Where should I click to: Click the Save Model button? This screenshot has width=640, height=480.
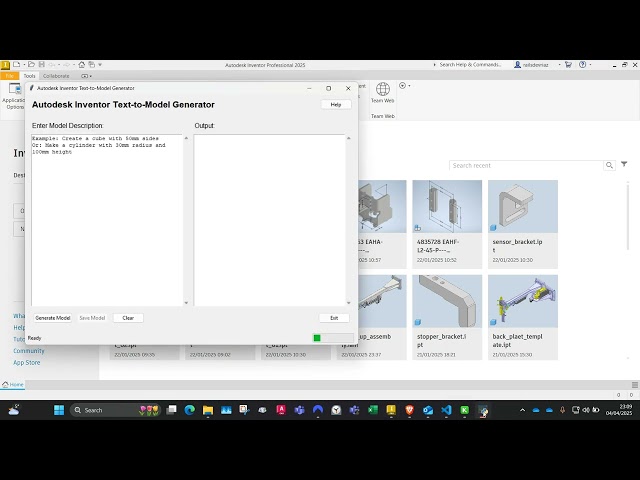[92, 318]
